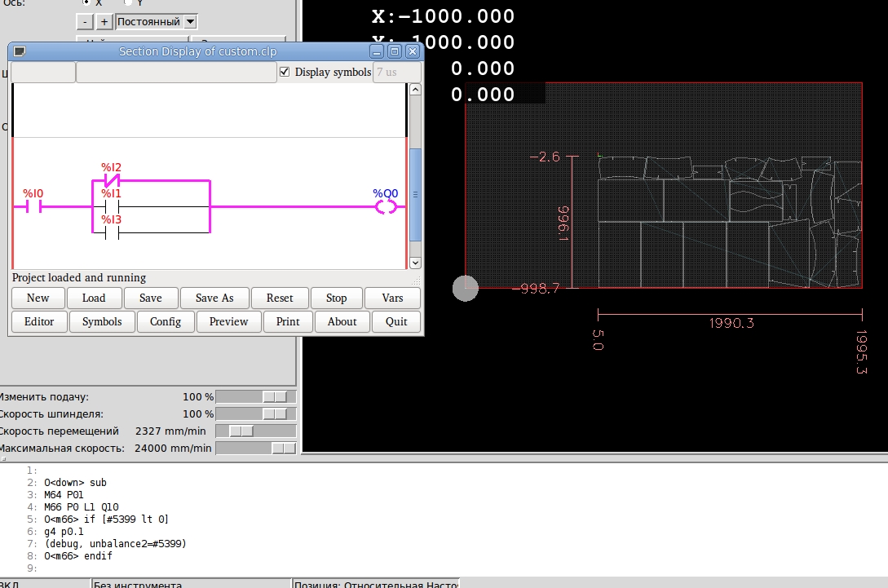Image resolution: width=888 pixels, height=588 pixels.
Task: Click G-code line O<m66> endif
Action: (x=78, y=556)
